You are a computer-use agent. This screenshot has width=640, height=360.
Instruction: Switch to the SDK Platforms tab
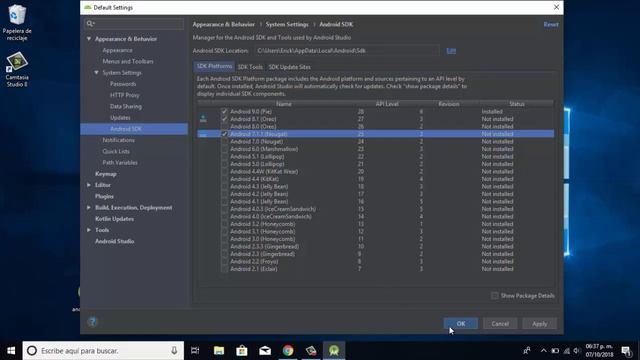pyautogui.click(x=214, y=67)
